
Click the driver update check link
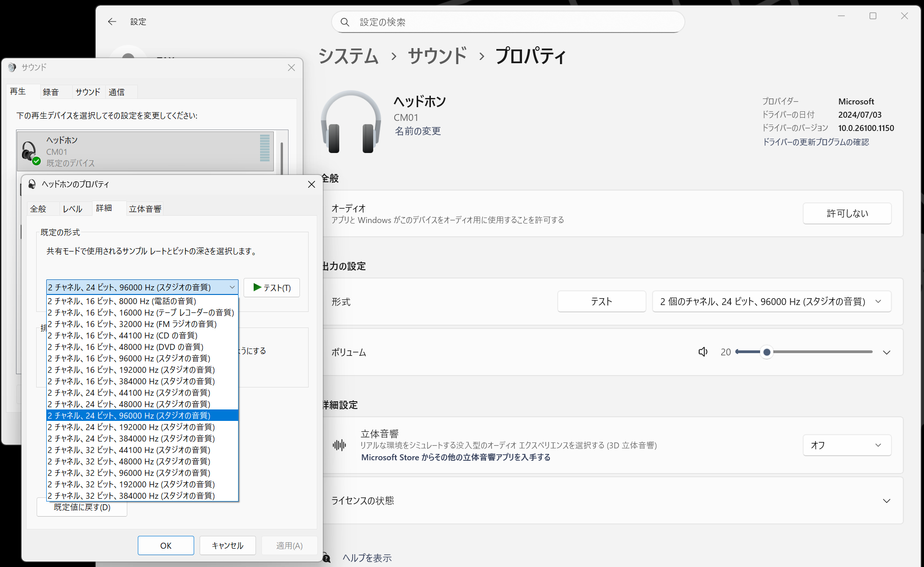(x=815, y=142)
